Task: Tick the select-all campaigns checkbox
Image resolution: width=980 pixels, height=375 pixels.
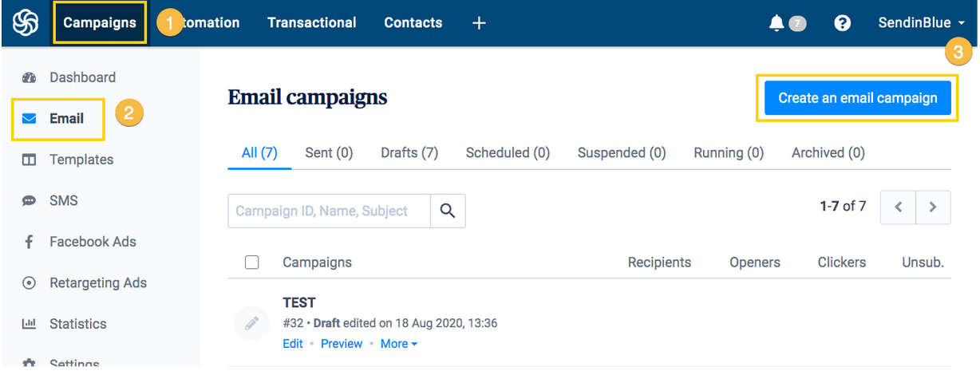Action: coord(252,262)
